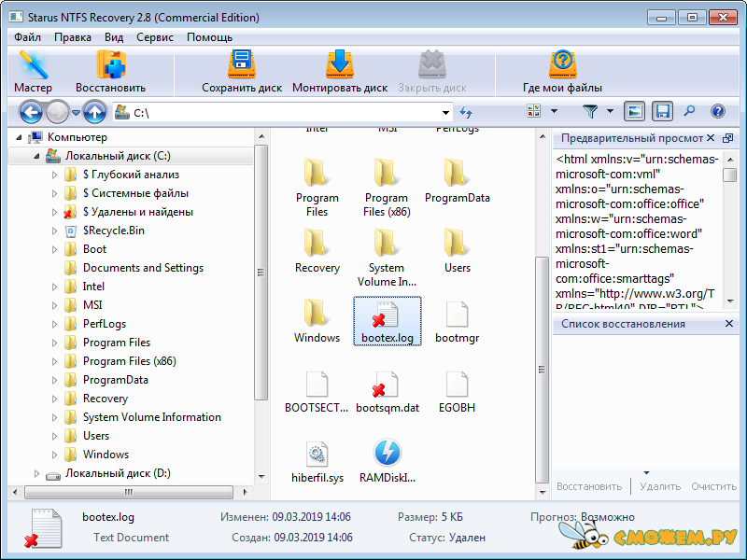This screenshot has height=560, width=747.
Task: Close the Список восстановления panel
Action: pos(729,324)
